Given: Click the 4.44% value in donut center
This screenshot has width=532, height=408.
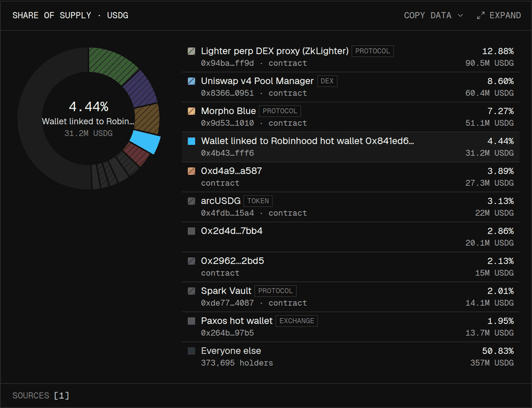Looking at the screenshot, I should point(89,107).
